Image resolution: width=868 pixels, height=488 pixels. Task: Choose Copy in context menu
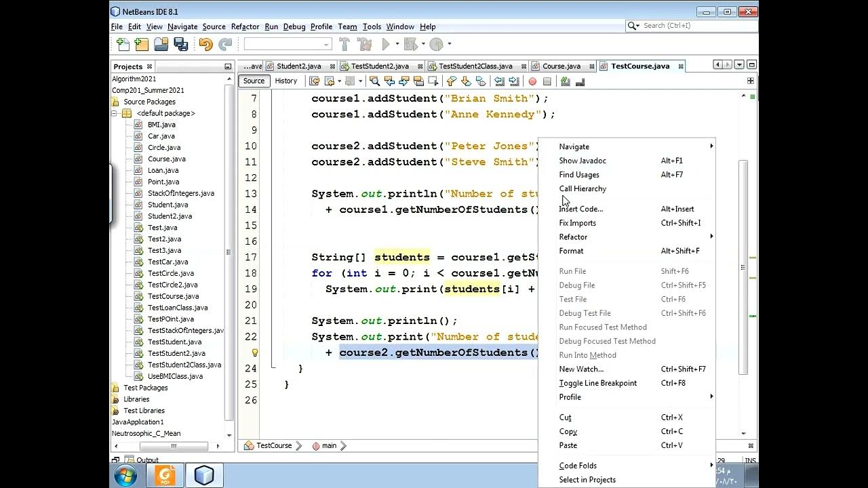pyautogui.click(x=627, y=431)
